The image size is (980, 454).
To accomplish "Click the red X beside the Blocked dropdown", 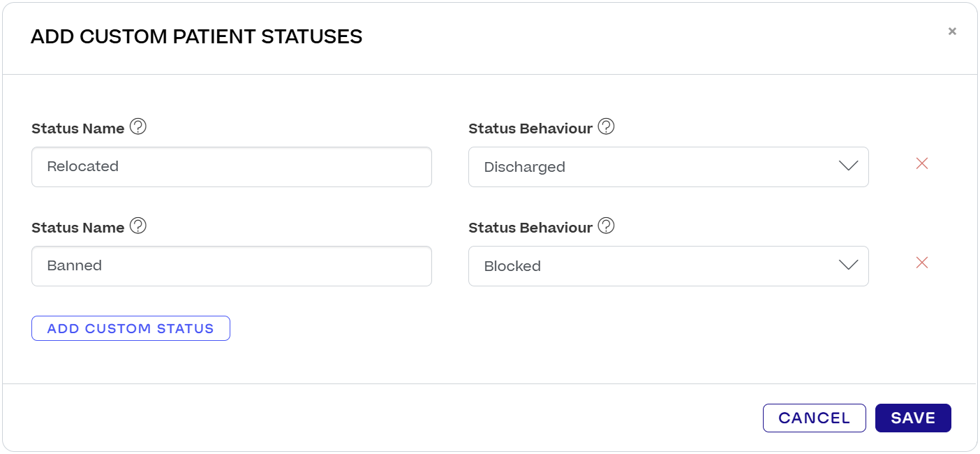I will click(x=922, y=263).
